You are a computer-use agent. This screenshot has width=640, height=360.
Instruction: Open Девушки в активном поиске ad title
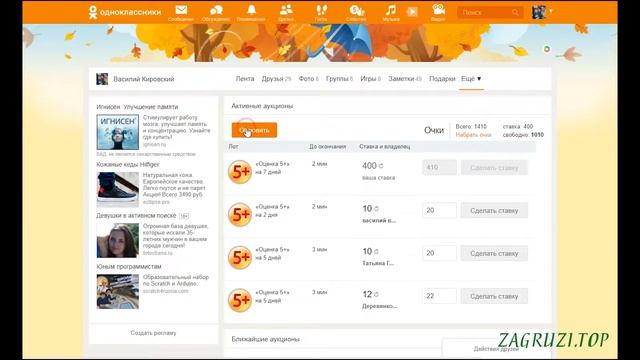(136, 216)
